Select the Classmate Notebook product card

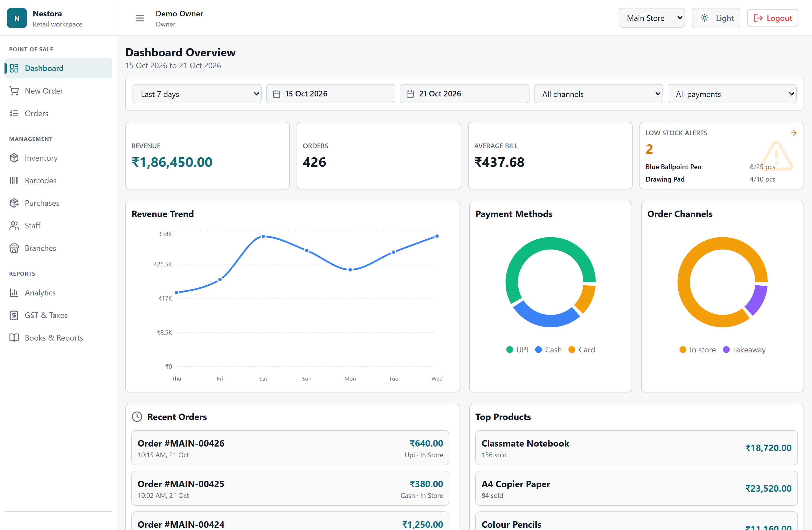point(636,447)
